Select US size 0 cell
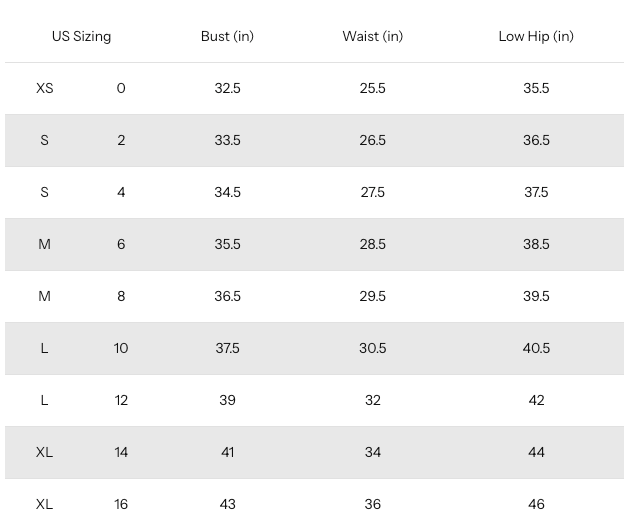Image resolution: width=631 pixels, height=529 pixels. coord(121,88)
